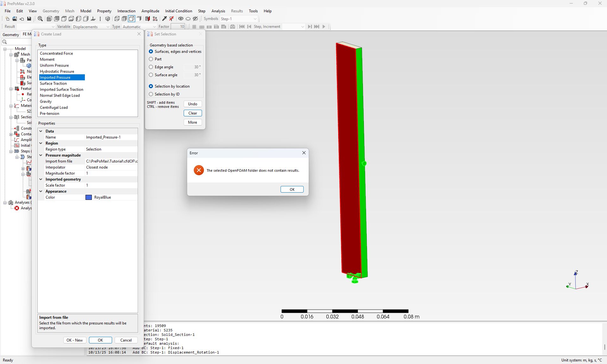The image size is (607, 364).
Task: Click Cancel in Create Load dialog
Action: [126, 340]
